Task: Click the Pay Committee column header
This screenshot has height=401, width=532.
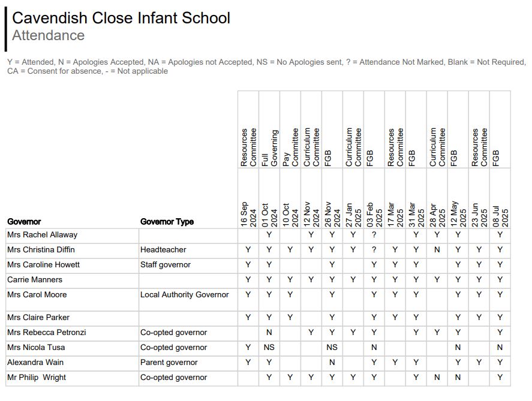Action: [290, 147]
